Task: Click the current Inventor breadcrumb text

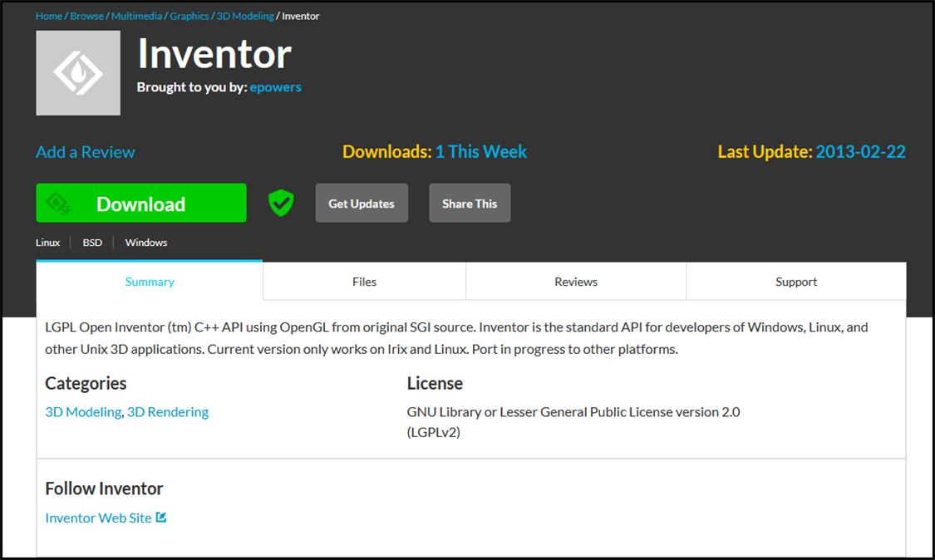Action: [301, 16]
